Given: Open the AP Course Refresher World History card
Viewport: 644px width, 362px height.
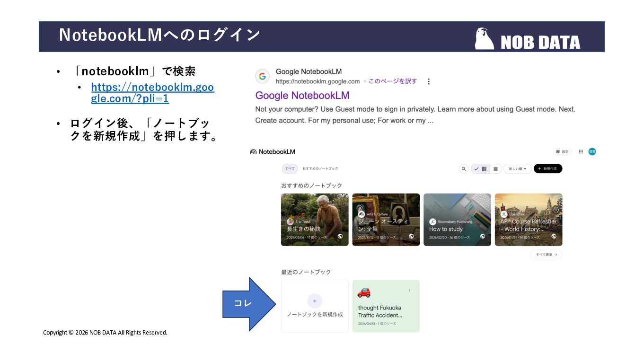Looking at the screenshot, I should (529, 220).
